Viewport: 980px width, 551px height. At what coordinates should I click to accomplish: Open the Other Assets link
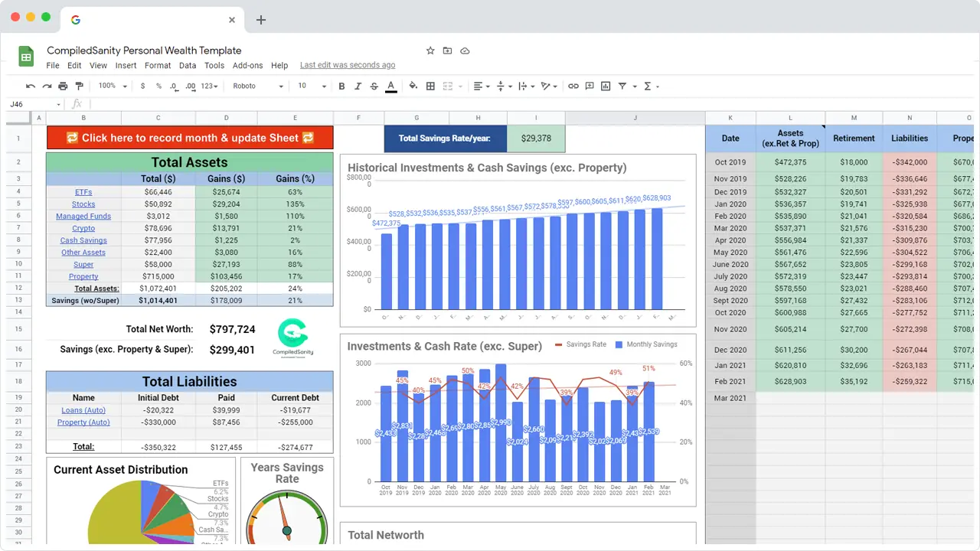click(83, 253)
